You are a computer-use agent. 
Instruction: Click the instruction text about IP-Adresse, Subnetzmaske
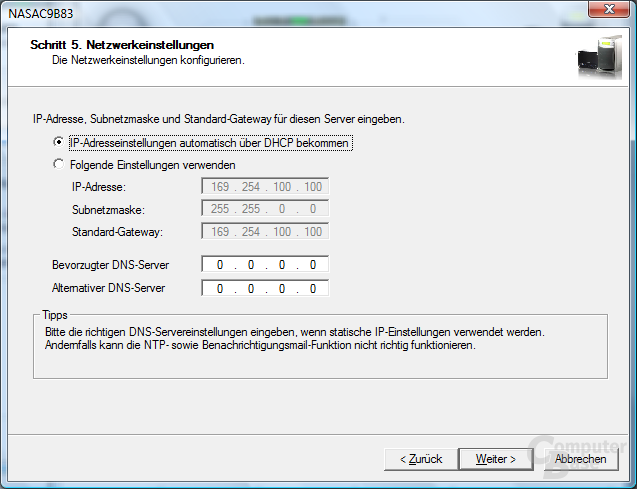click(219, 119)
